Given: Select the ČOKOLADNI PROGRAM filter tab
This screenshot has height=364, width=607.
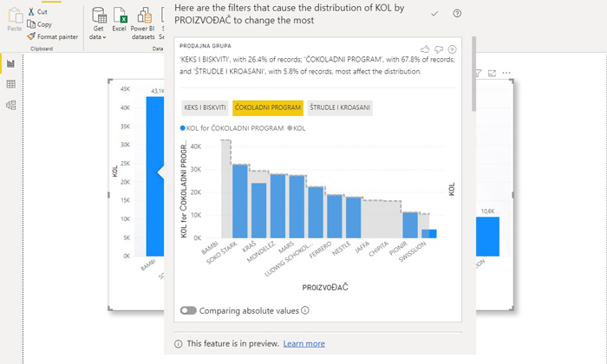Looking at the screenshot, I should (268, 108).
